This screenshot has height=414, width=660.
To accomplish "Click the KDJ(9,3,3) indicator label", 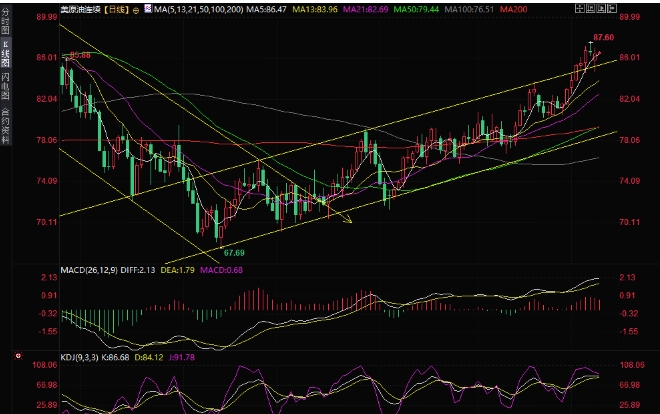I will [x=80, y=357].
